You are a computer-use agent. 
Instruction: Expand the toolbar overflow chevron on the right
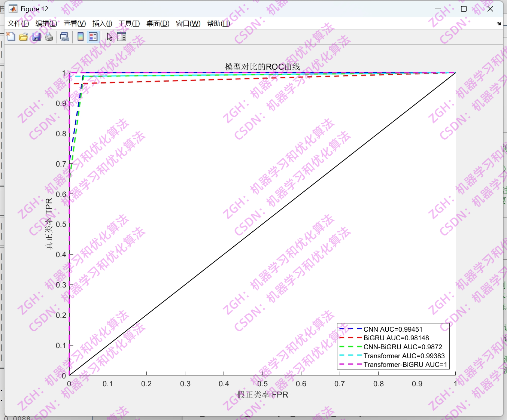click(498, 23)
